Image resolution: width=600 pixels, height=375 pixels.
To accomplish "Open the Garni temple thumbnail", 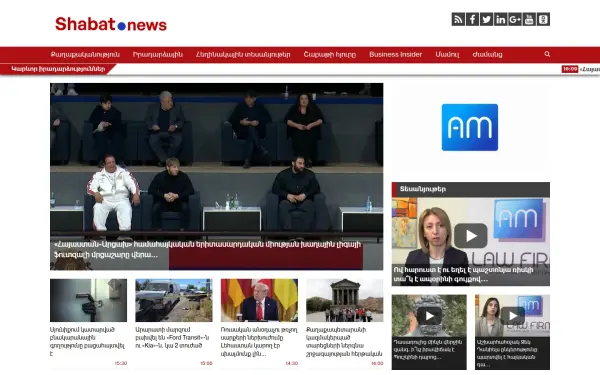I will point(344,300).
